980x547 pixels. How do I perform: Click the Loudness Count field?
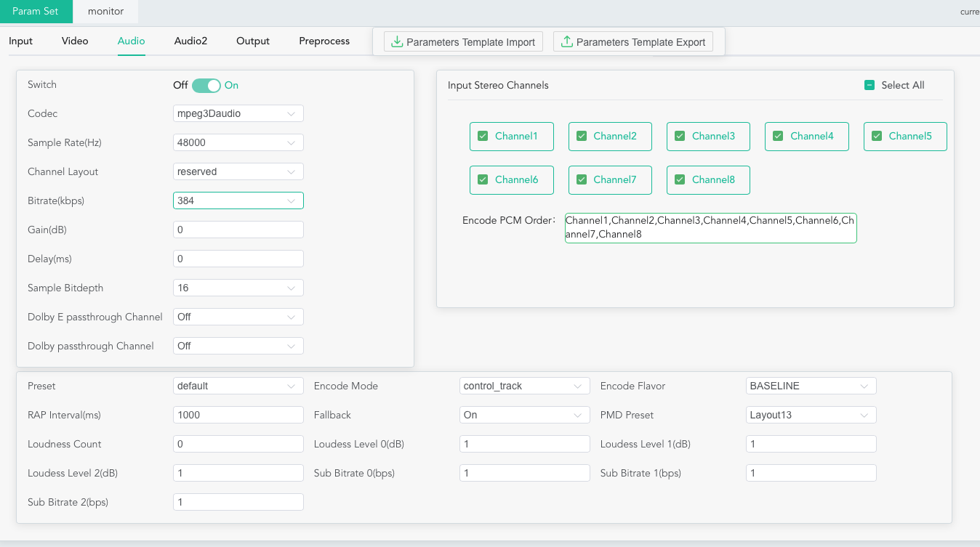(x=238, y=444)
